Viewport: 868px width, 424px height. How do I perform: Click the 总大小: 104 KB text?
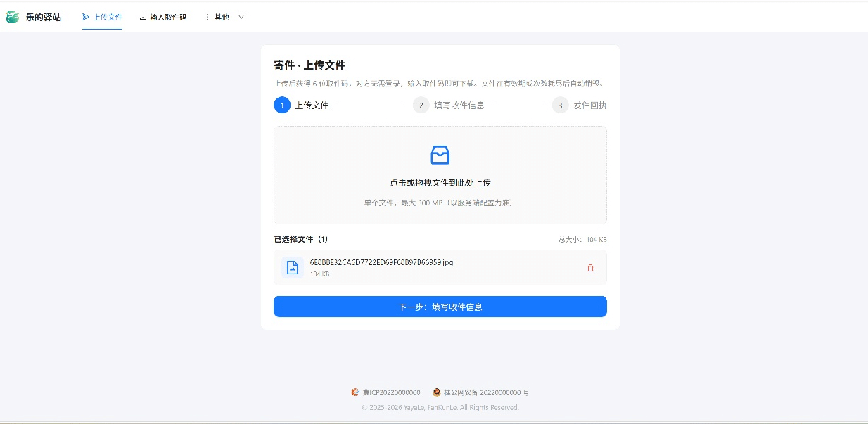coord(582,240)
